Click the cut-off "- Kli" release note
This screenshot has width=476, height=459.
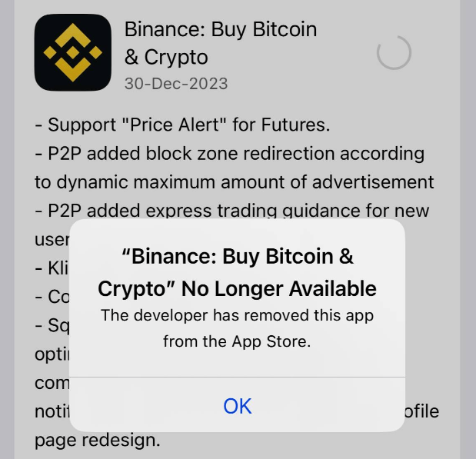(51, 268)
